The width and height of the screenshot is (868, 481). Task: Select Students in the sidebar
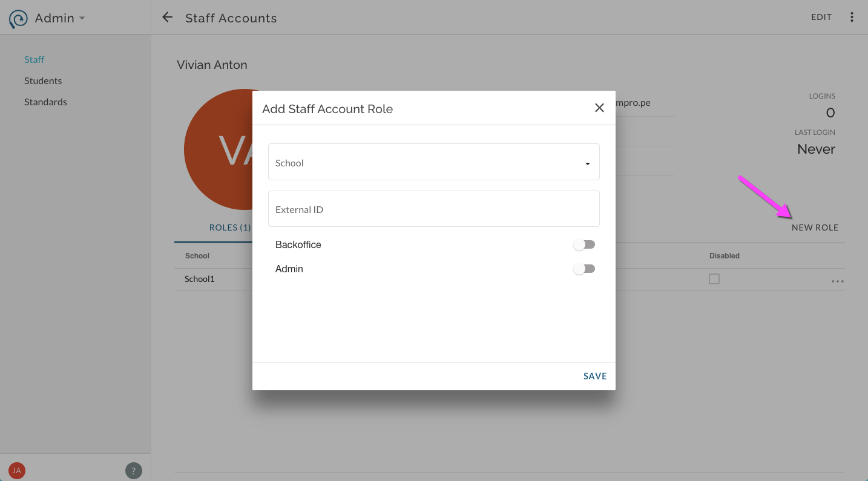(43, 80)
